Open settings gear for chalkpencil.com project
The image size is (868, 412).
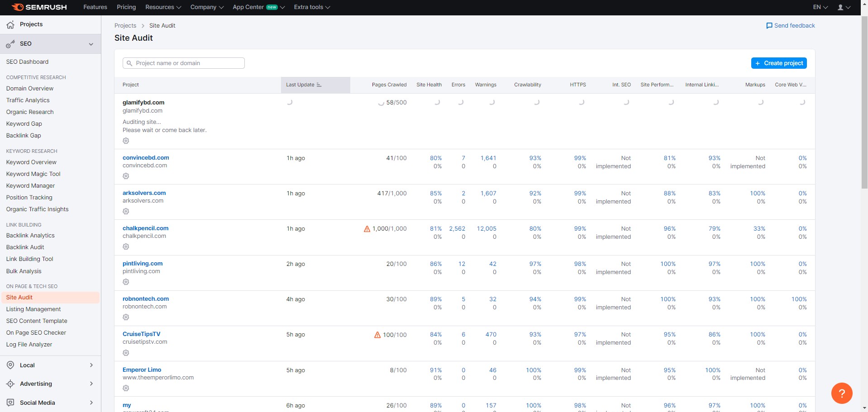click(x=126, y=246)
